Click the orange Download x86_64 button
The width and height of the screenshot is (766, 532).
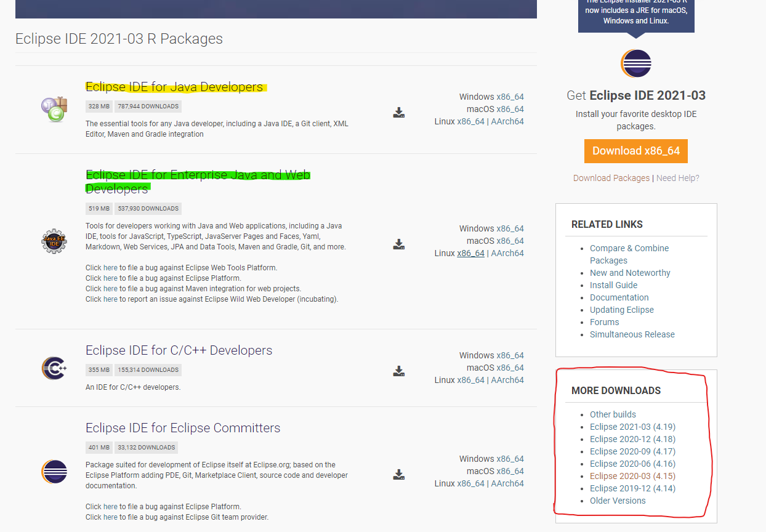tap(636, 151)
